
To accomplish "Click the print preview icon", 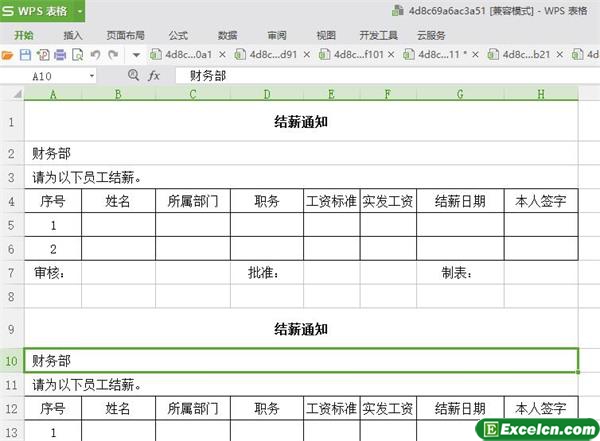I will (78, 55).
